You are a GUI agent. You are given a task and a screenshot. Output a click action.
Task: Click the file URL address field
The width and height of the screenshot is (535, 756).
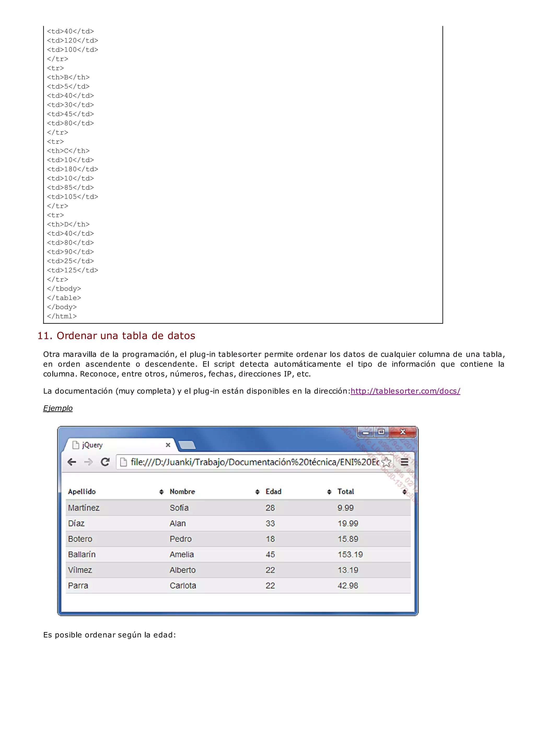(254, 462)
